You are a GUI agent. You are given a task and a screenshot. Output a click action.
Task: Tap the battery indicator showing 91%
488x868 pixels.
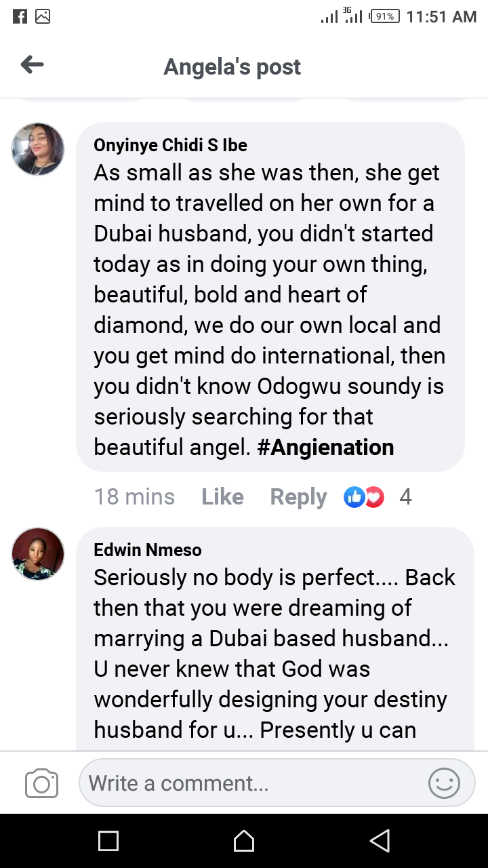click(384, 16)
